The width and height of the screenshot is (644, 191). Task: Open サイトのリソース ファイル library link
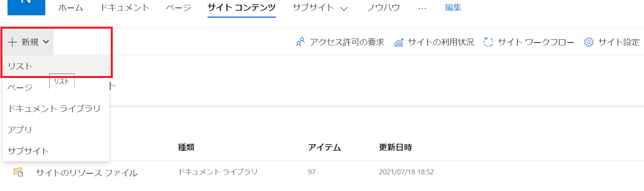(87, 173)
